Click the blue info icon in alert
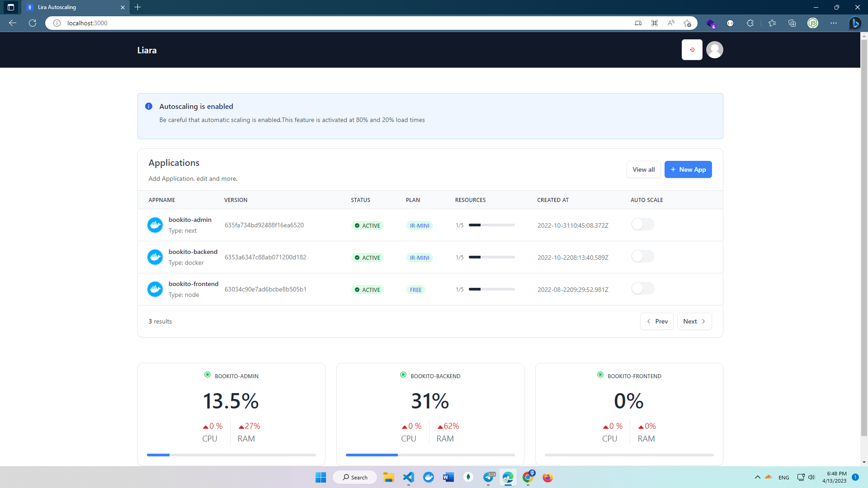Image resolution: width=868 pixels, height=488 pixels. tap(148, 106)
